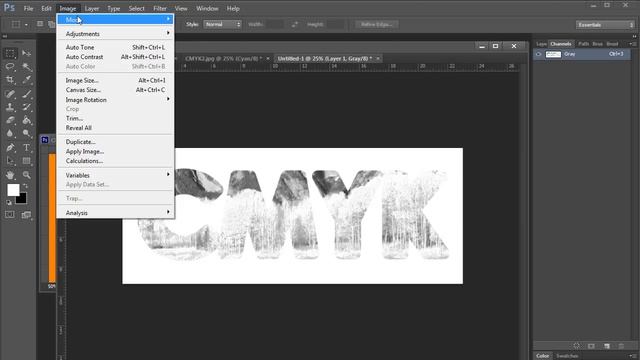Toggle Gray channel visibility eye
The width and height of the screenshot is (640, 360).
[x=538, y=54]
